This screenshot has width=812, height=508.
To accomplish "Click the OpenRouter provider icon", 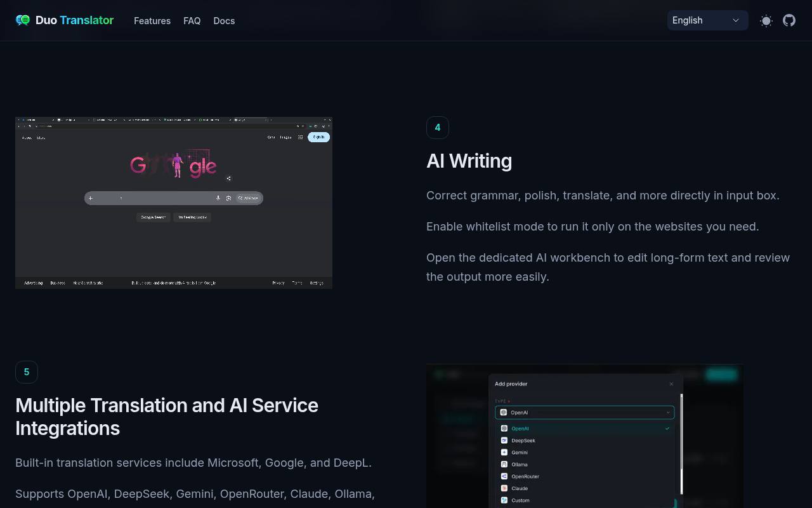I will pos(504,476).
